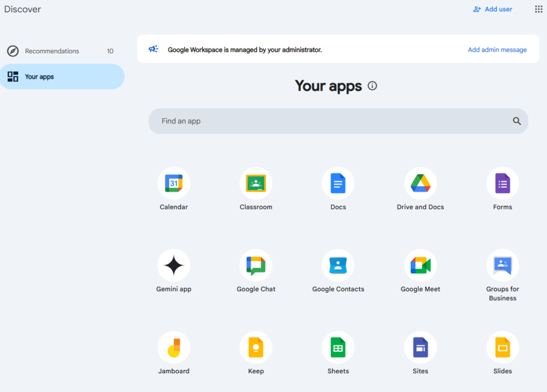The height and width of the screenshot is (392, 547).
Task: Open Google Forms
Action: [502, 184]
